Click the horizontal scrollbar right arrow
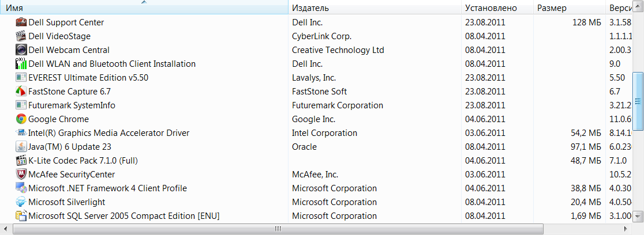The height and width of the screenshot is (235, 644). click(627, 229)
